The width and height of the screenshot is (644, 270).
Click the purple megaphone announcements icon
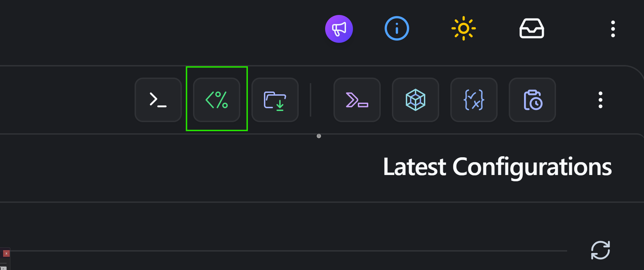coord(339,29)
